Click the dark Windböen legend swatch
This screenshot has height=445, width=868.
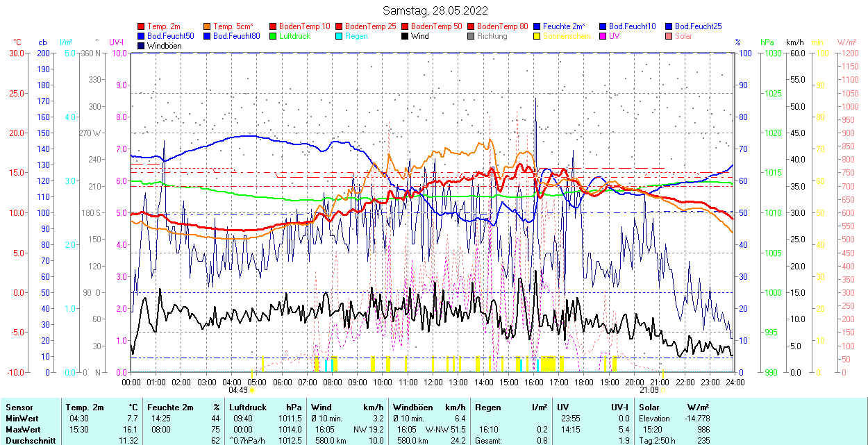[x=142, y=46]
